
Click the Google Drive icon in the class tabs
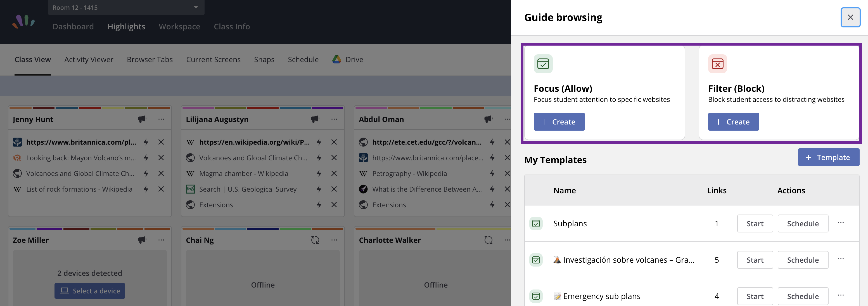[x=337, y=59]
